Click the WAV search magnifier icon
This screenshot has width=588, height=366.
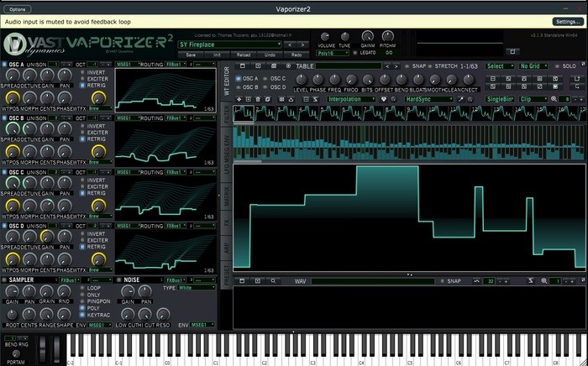coord(273,281)
